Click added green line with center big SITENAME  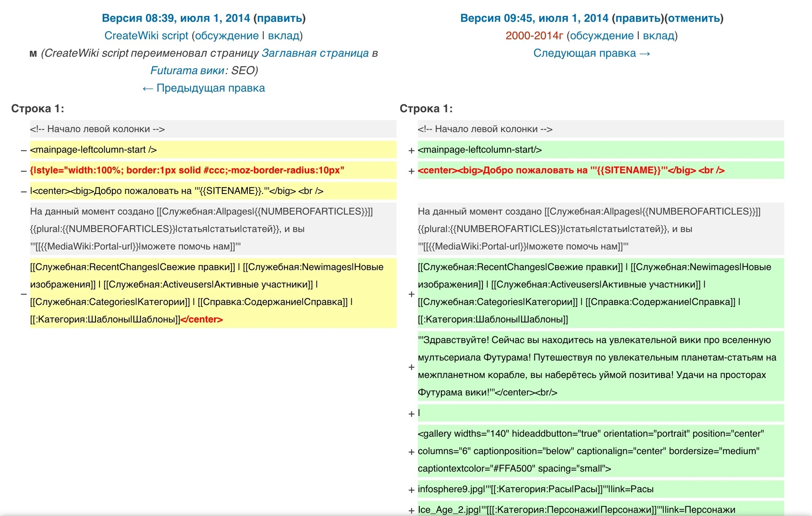571,171
